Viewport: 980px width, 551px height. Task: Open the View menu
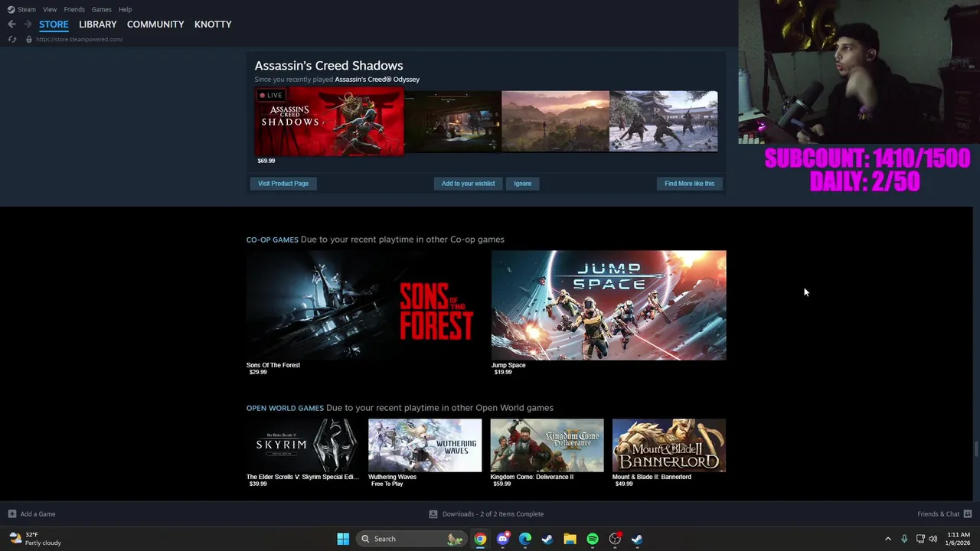50,9
